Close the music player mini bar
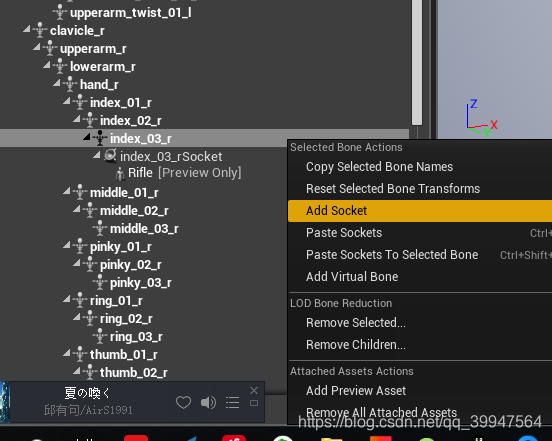Image resolution: width=552 pixels, height=441 pixels. coord(254,390)
